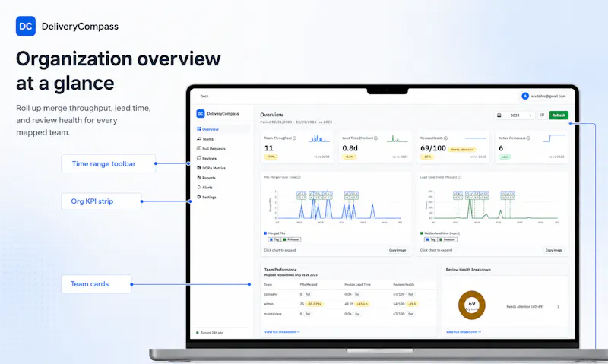Toggle Release legend in PRs Merged chart
This screenshot has width=608, height=364.
pyautogui.click(x=291, y=239)
